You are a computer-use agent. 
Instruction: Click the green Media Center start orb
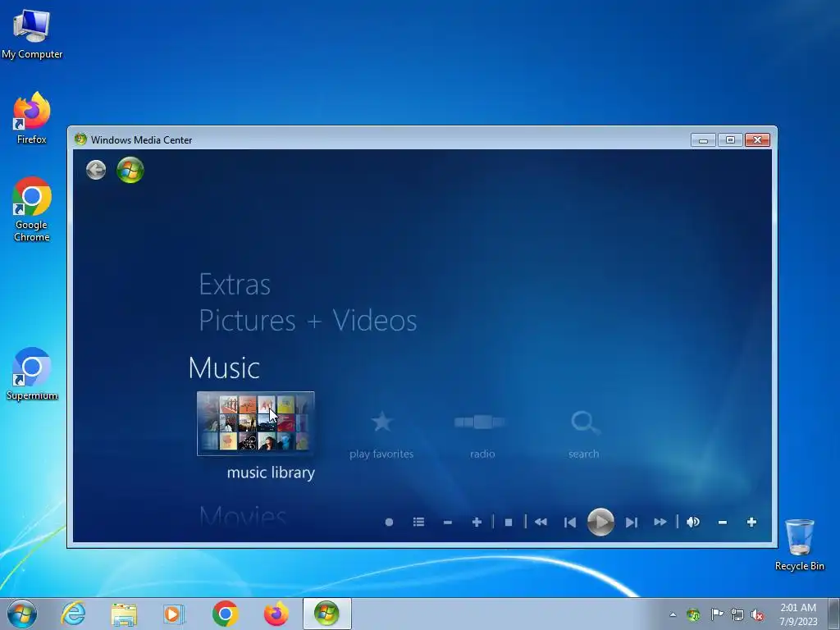coord(130,170)
